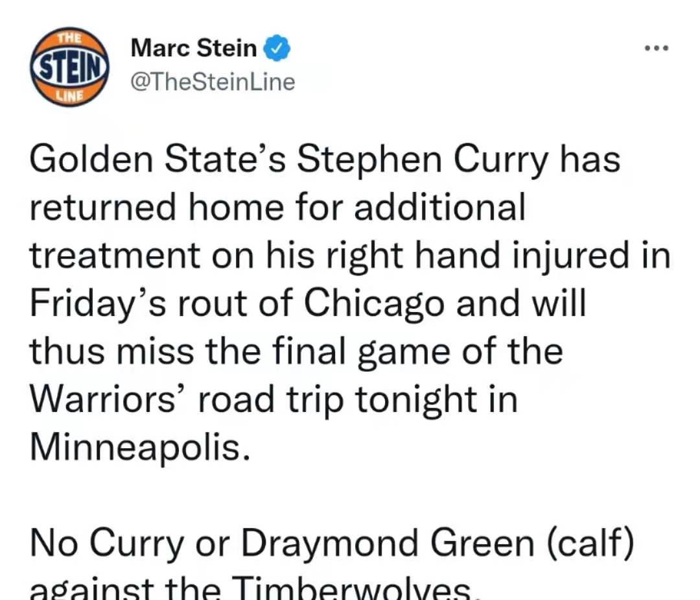
Task: Click The Stein Line profile avatar
Action: point(69,67)
